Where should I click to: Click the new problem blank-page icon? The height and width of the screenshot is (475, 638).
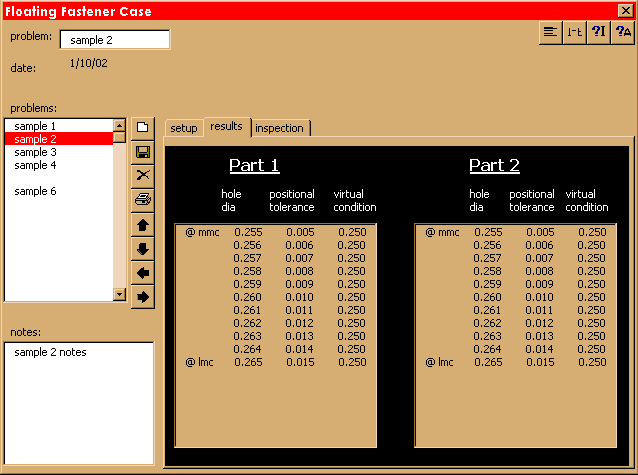pyautogui.click(x=142, y=128)
